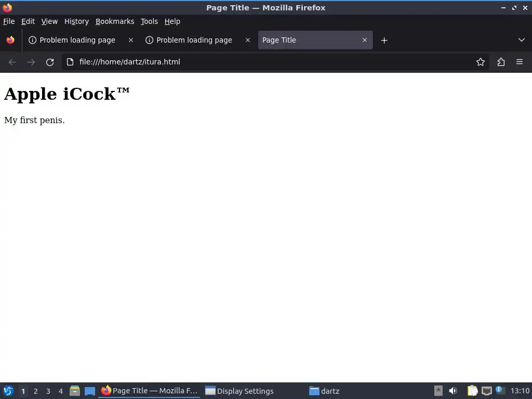Open the volume speaker tray icon
Viewport: 532px width, 399px height.
coord(453,391)
